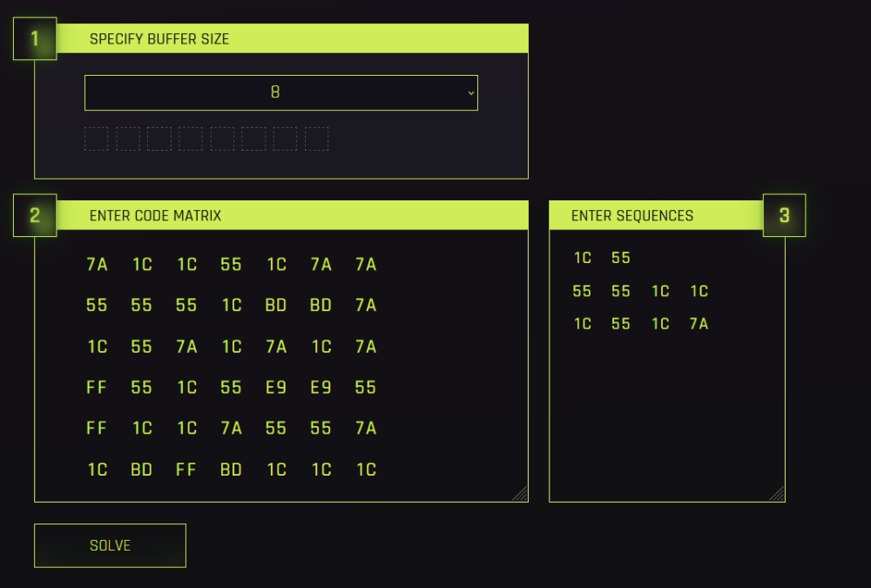
Task: Click the step 1 number badge
Action: click(x=35, y=38)
